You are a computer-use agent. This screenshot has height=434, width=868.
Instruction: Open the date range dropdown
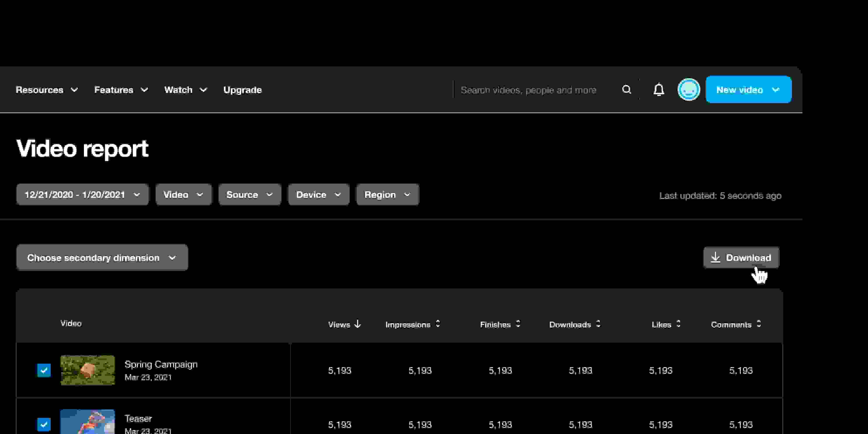(x=83, y=195)
